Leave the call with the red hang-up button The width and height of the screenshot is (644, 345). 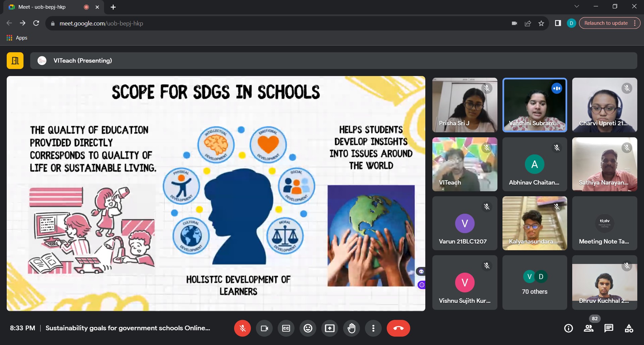pos(398,328)
